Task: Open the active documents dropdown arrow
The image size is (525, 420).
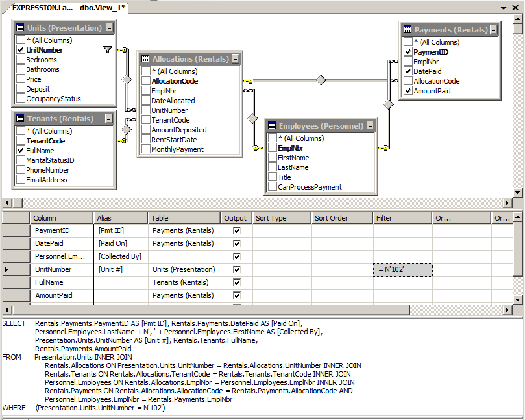Action: 503,8
